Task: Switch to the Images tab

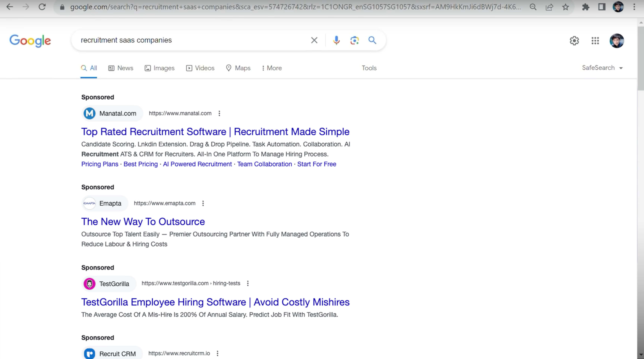Action: [160, 68]
